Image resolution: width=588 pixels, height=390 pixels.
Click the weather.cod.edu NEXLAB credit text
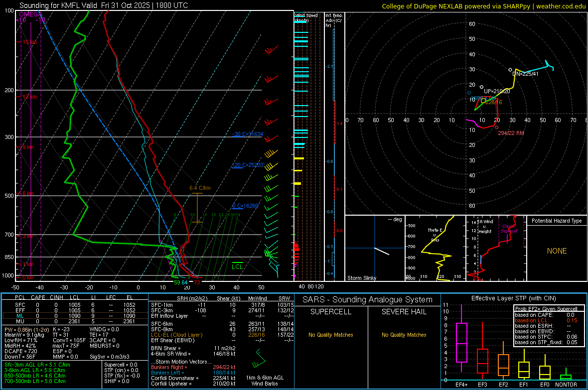pyautogui.click(x=483, y=6)
